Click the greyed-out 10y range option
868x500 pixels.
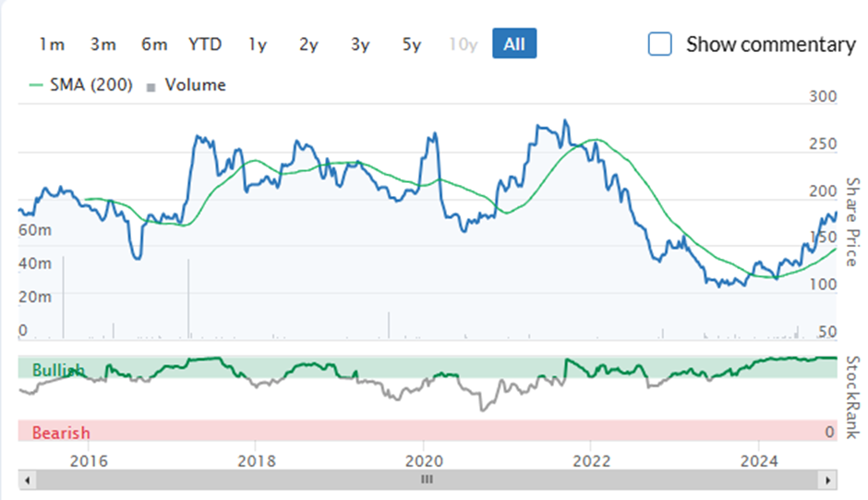(463, 43)
